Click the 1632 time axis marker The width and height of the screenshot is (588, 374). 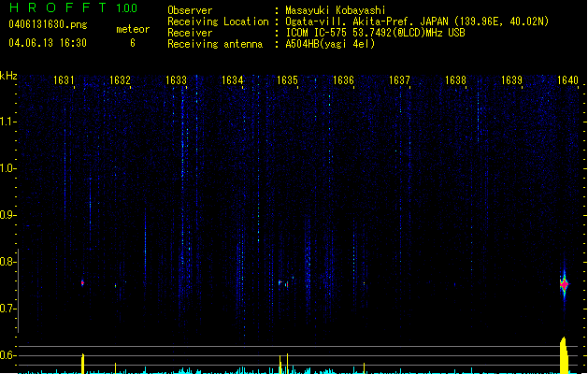(x=120, y=80)
